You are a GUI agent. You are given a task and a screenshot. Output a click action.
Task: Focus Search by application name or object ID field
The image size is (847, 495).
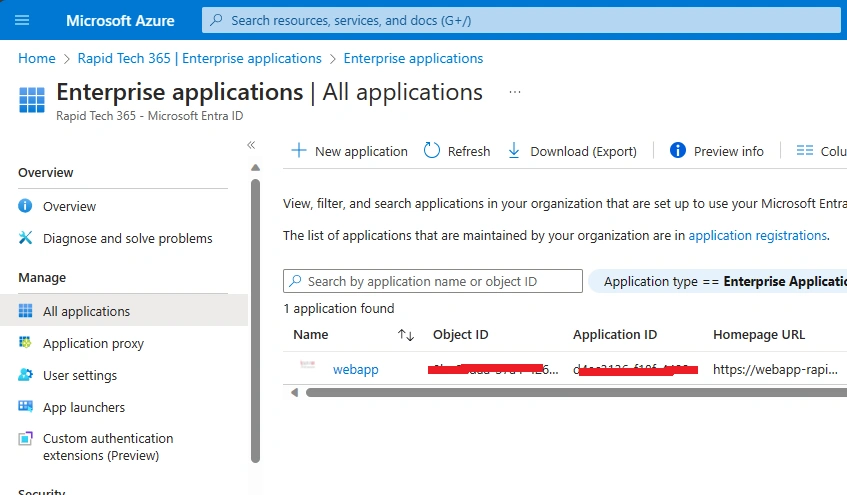click(x=433, y=281)
